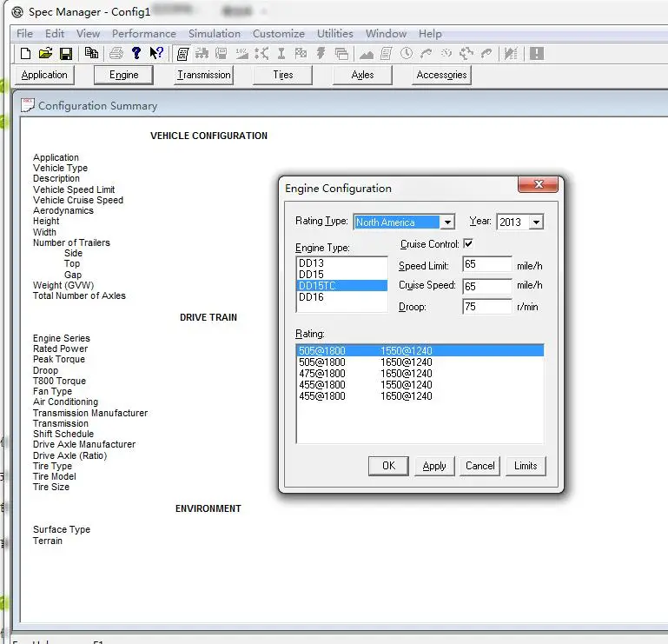This screenshot has height=644, width=668.
Task: Click the chart with diagonal line icon
Action: (510, 54)
